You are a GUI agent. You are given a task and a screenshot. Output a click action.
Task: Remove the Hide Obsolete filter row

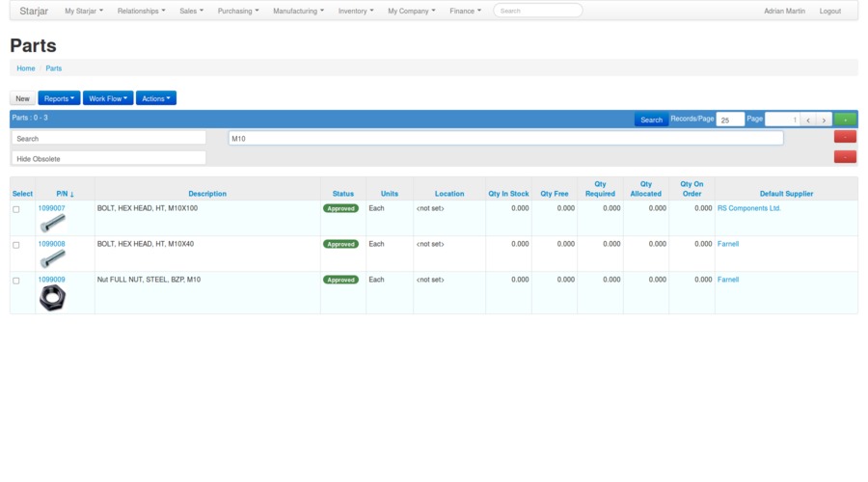tap(845, 156)
